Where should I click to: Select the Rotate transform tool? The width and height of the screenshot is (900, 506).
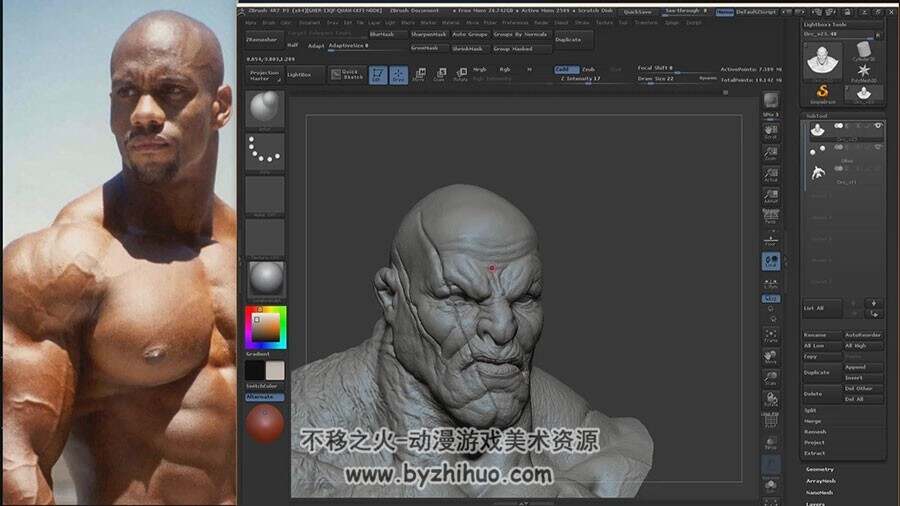tap(461, 75)
